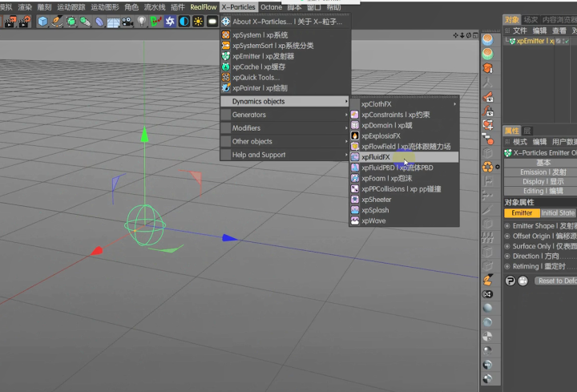Screen dimensions: 577x392
Task: Choose xpEmitter from the X-Particles menu
Action: pos(284,56)
